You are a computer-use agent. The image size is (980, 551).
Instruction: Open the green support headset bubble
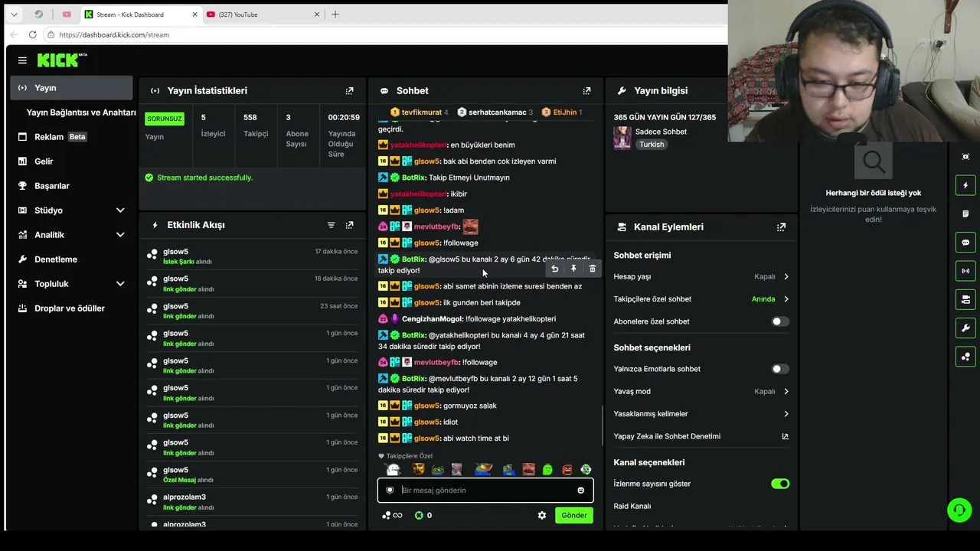pyautogui.click(x=959, y=510)
